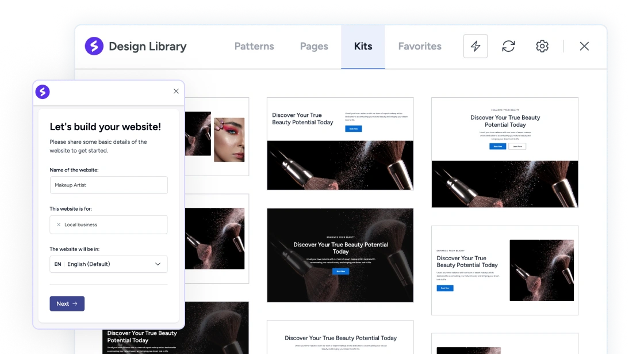Select the dark hero design with centered heading
The height and width of the screenshot is (354, 644).
[x=340, y=255]
